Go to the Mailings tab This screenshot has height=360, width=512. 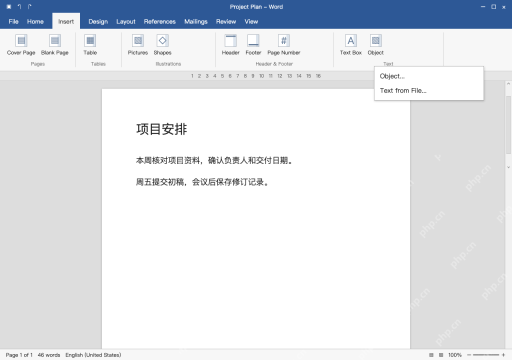196,22
